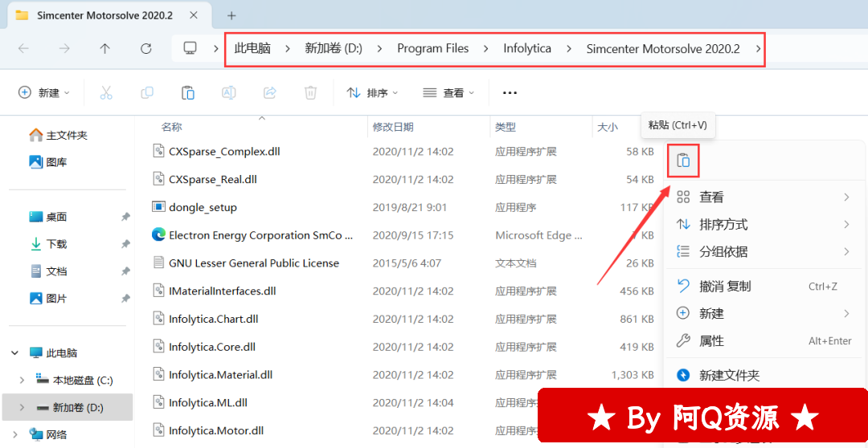The image size is (868, 448).
Task: Click the Back navigation arrow
Action: tap(23, 49)
